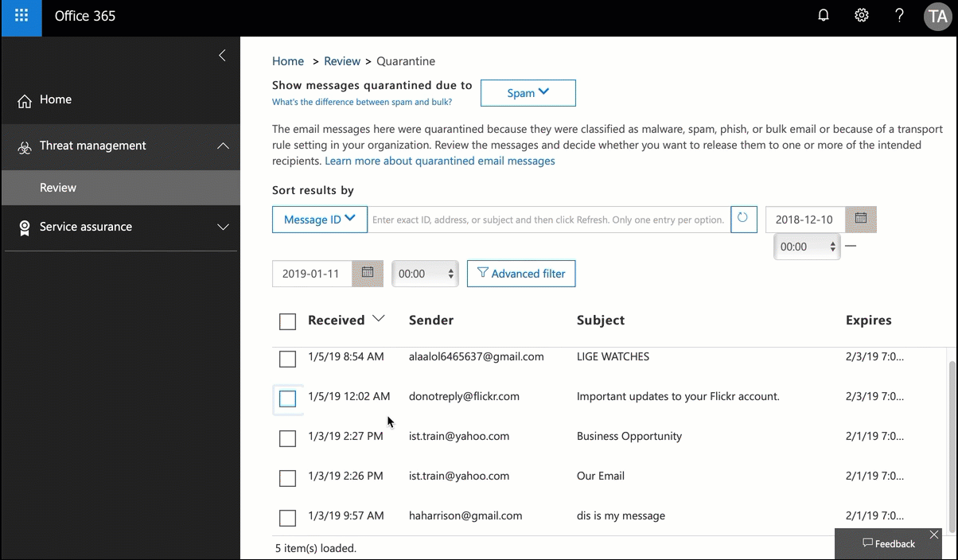Viewport: 958px width, 560px height.
Task: Open calendar picker for 2018-12-10 date
Action: [x=861, y=218]
